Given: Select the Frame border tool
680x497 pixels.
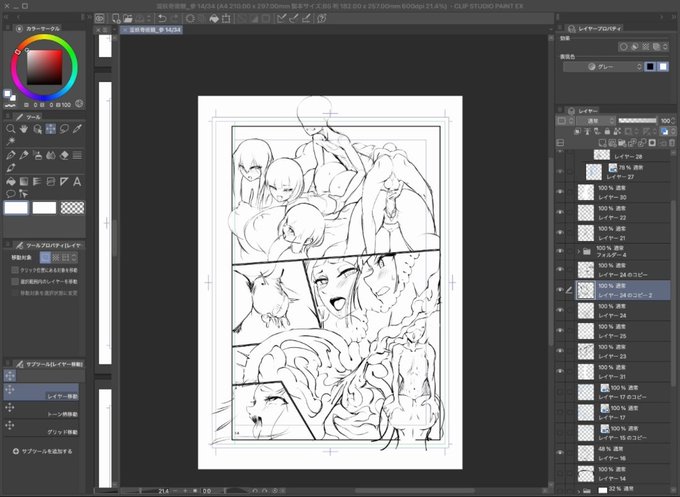Looking at the screenshot, I should tap(51, 182).
